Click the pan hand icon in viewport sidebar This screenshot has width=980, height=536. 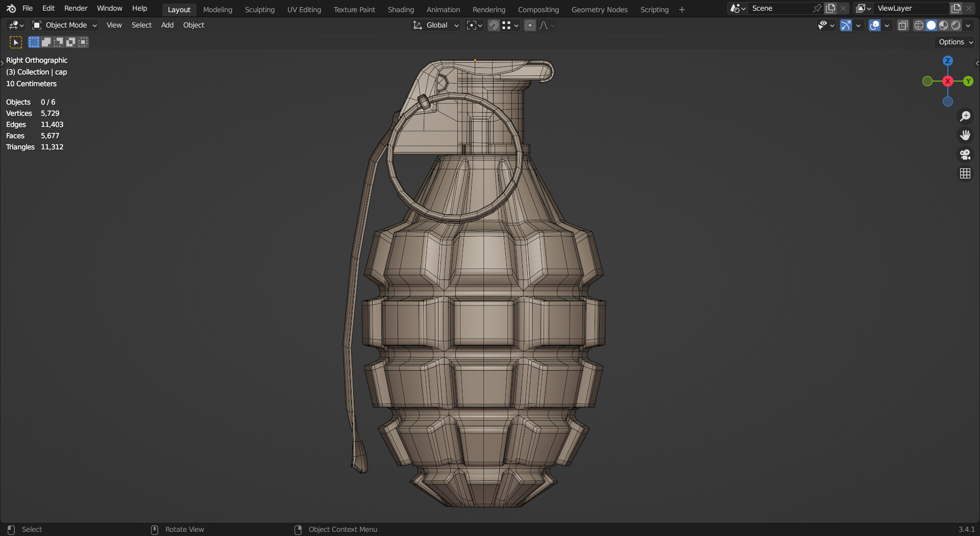(965, 135)
